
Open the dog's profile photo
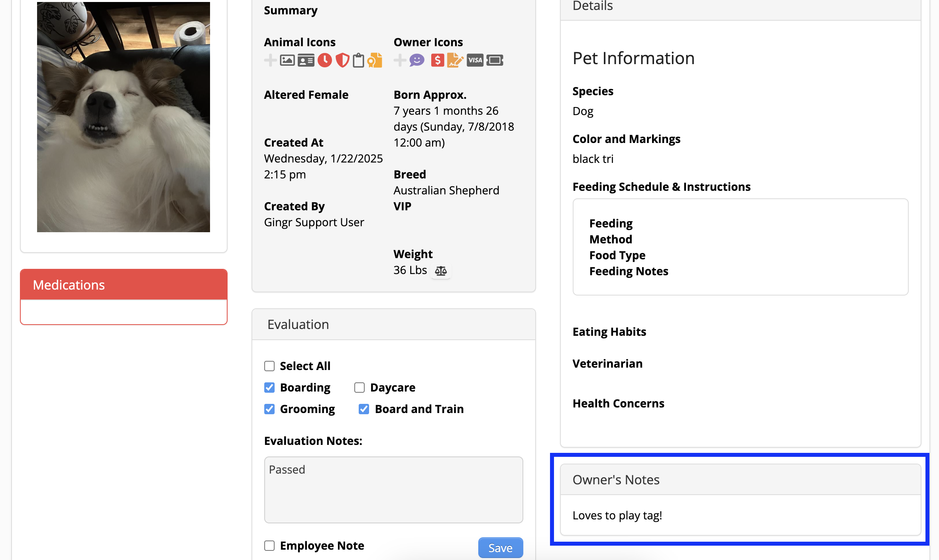[124, 117]
